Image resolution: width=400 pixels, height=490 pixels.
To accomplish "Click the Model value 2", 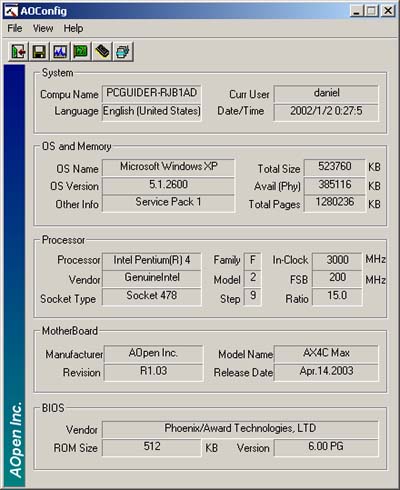I will (253, 278).
